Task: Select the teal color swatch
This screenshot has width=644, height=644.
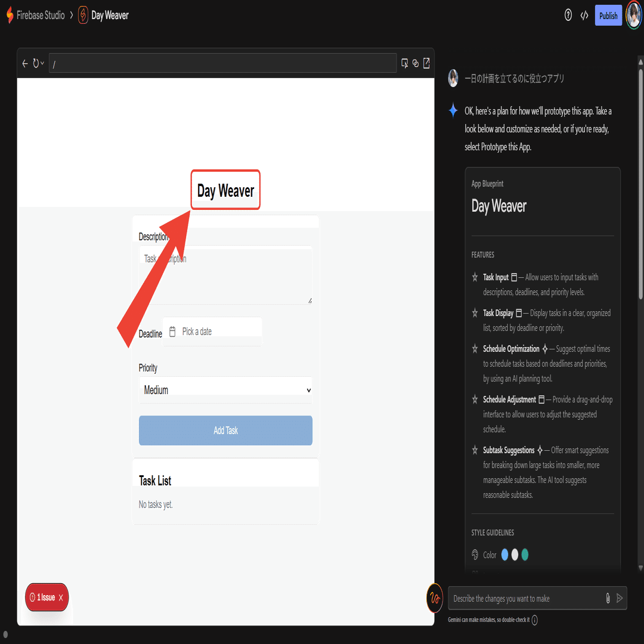Action: [525, 555]
